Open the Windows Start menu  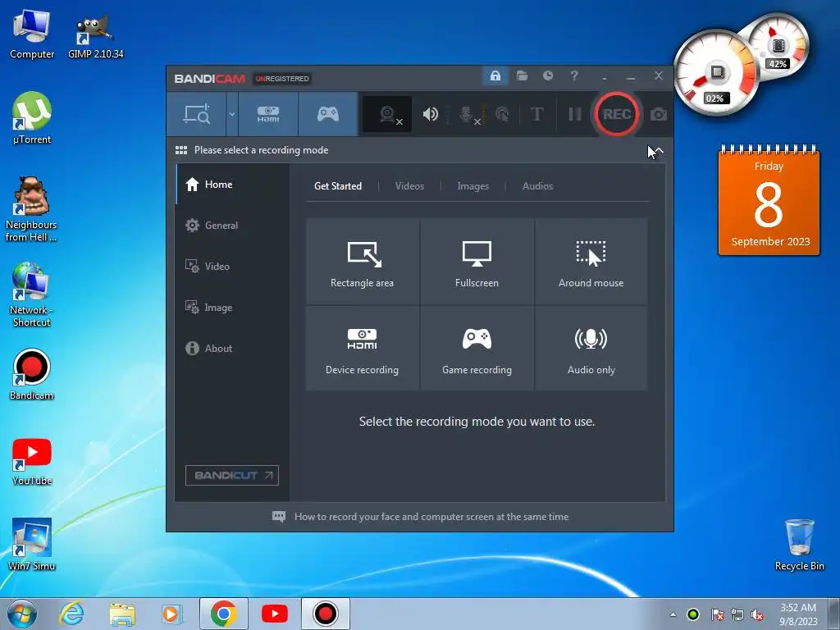(x=22, y=614)
